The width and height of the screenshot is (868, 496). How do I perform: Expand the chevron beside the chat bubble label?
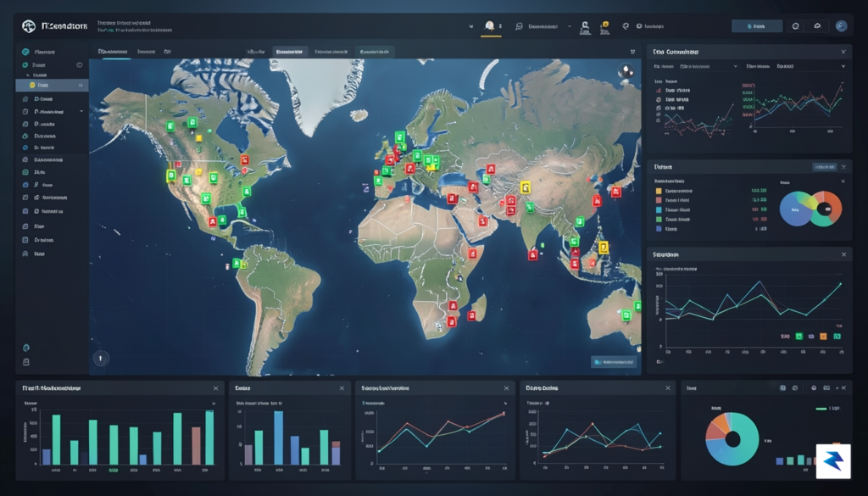click(570, 26)
